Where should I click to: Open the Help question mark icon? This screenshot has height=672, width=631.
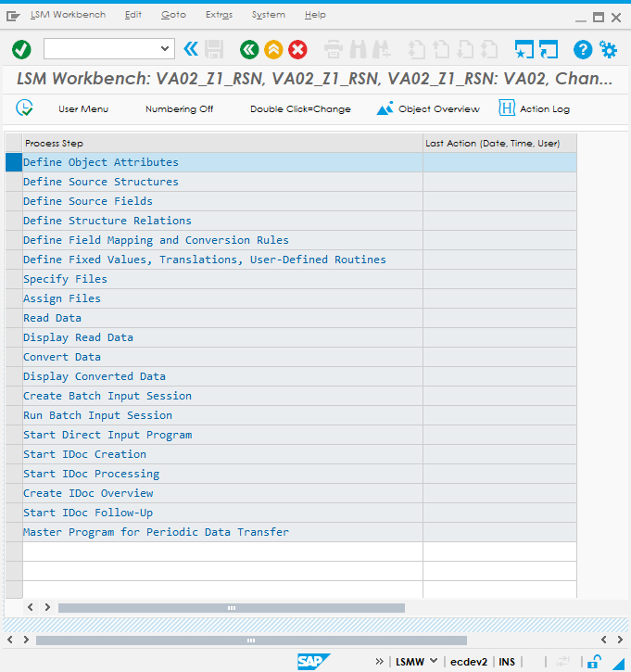point(583,49)
